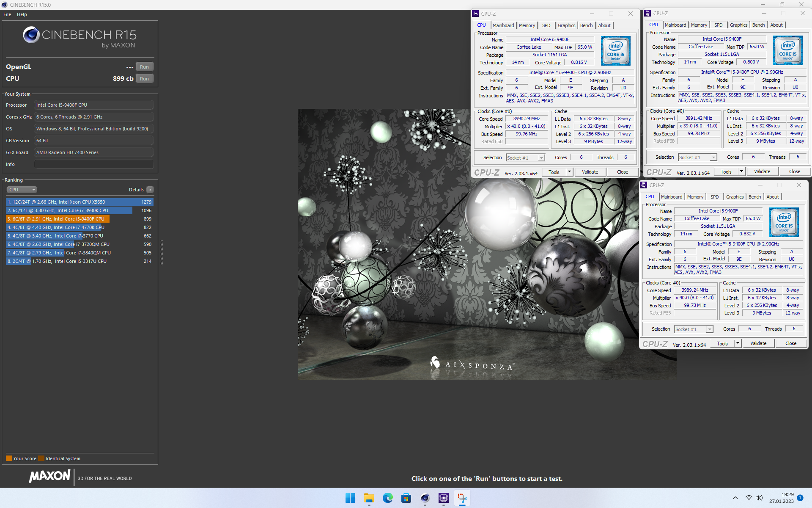812x508 pixels.
Task: Open Microsoft Store from the taskbar
Action: pyautogui.click(x=406, y=498)
